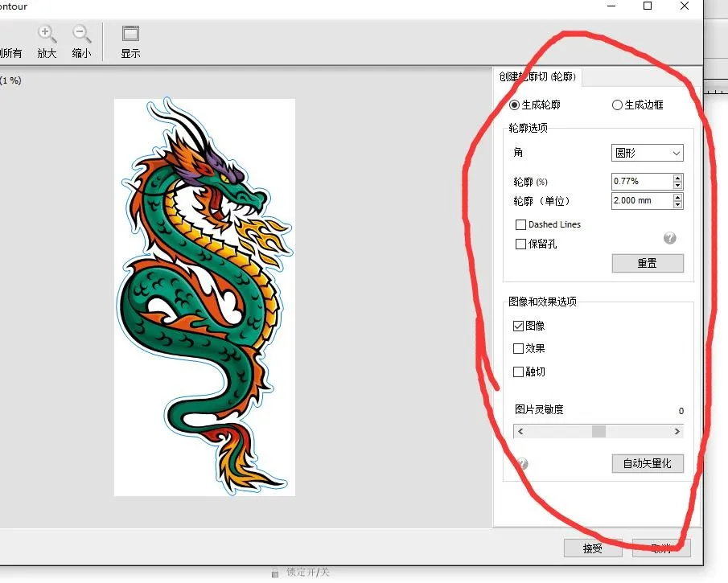
Task: Decrease 轮廓 (单位) mm value down arrow
Action: (678, 205)
